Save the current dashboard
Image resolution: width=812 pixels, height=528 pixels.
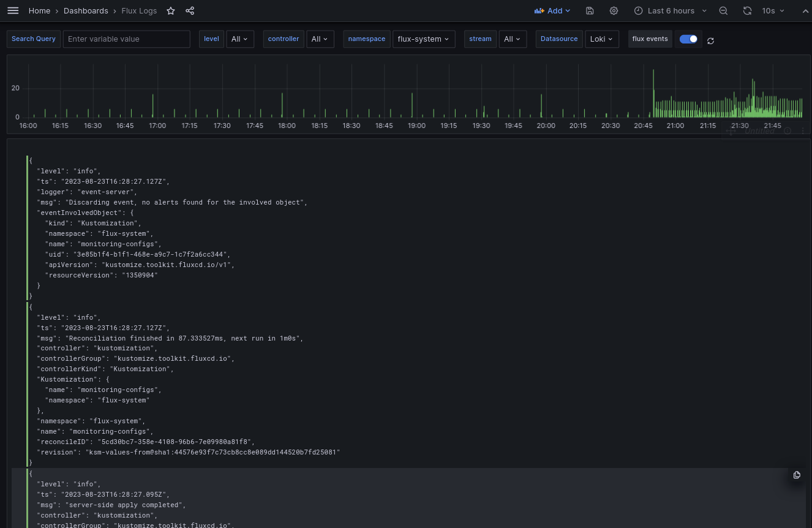(589, 10)
